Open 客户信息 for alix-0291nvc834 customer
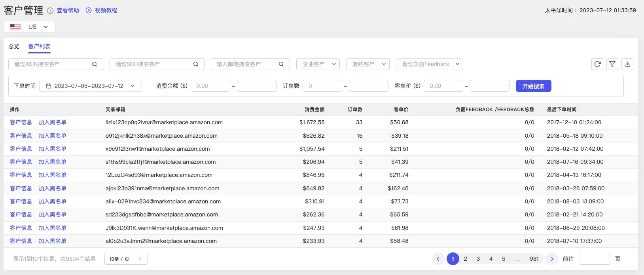Screen dimensions: 644x275 tap(21, 201)
